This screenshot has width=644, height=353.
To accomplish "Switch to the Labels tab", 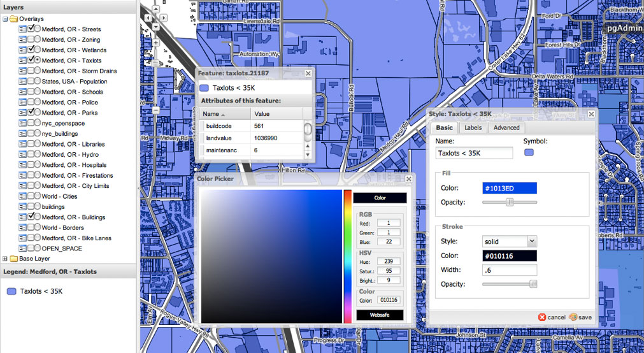I will pyautogui.click(x=473, y=127).
